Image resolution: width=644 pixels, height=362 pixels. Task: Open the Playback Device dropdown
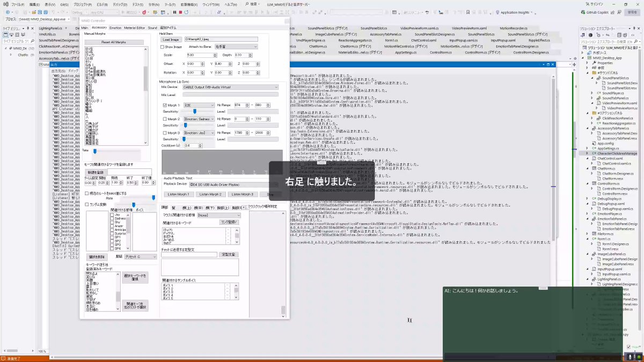click(233, 184)
